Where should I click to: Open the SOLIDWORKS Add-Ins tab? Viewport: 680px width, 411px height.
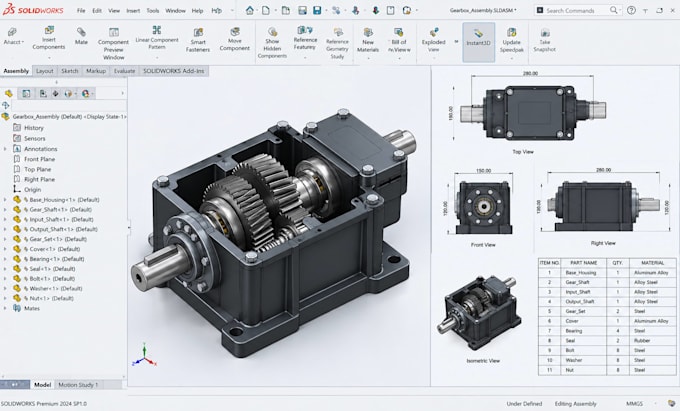tap(173, 71)
